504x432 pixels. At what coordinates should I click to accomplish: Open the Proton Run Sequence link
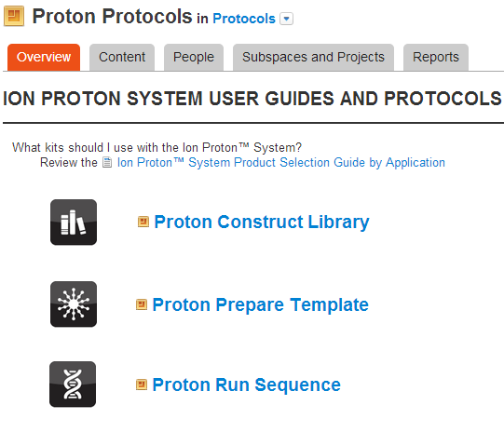click(x=247, y=385)
